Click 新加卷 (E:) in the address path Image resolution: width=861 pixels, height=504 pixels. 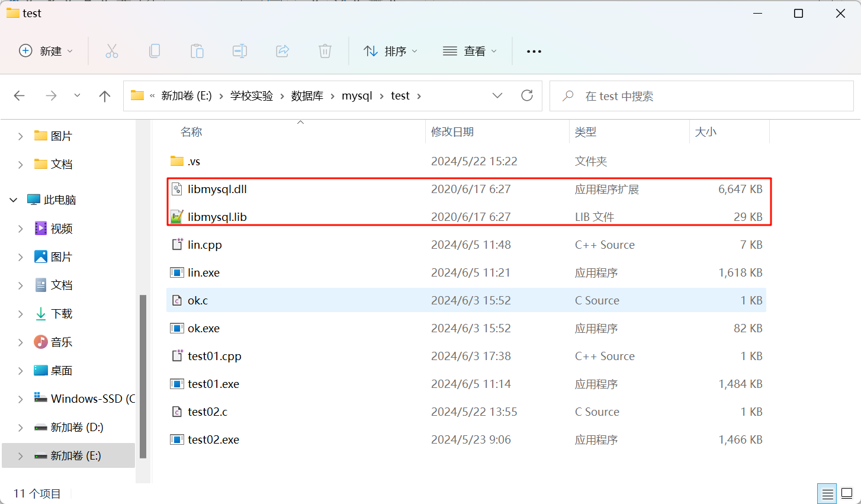pos(187,96)
